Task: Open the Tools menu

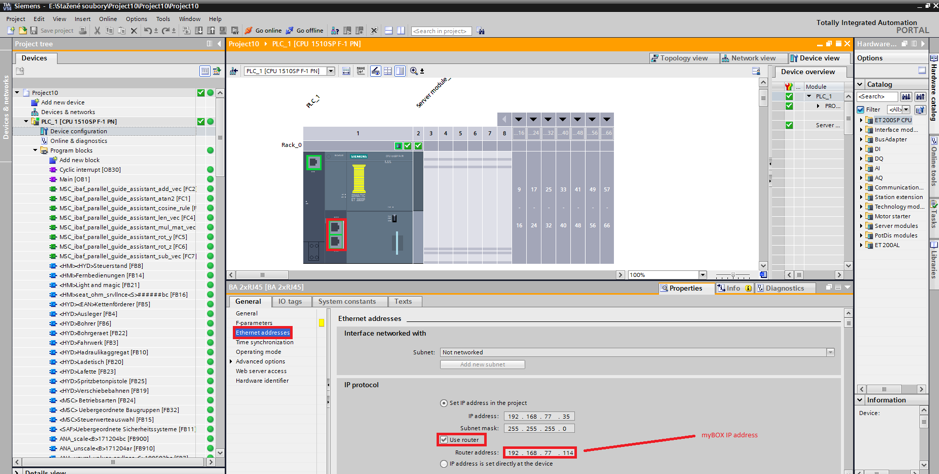Action: 163,19
